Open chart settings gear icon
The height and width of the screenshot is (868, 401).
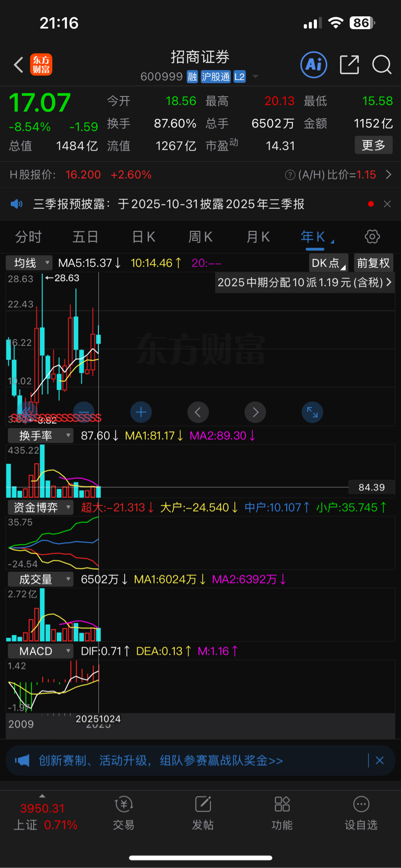tap(372, 237)
